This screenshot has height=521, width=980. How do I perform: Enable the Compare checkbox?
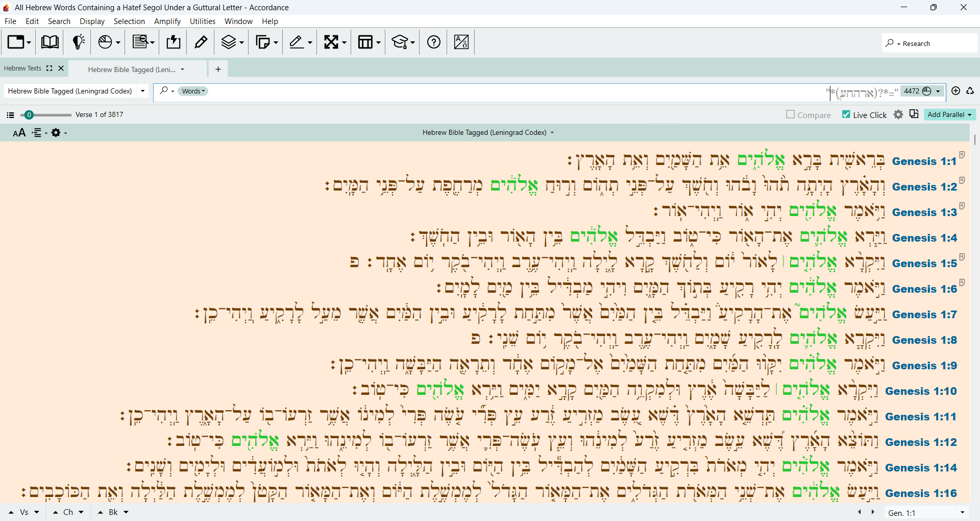[791, 114]
